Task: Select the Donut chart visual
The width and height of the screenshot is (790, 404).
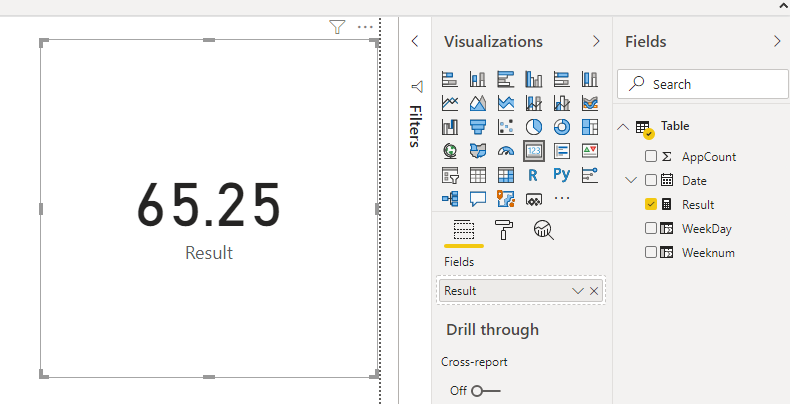Action: tap(562, 127)
